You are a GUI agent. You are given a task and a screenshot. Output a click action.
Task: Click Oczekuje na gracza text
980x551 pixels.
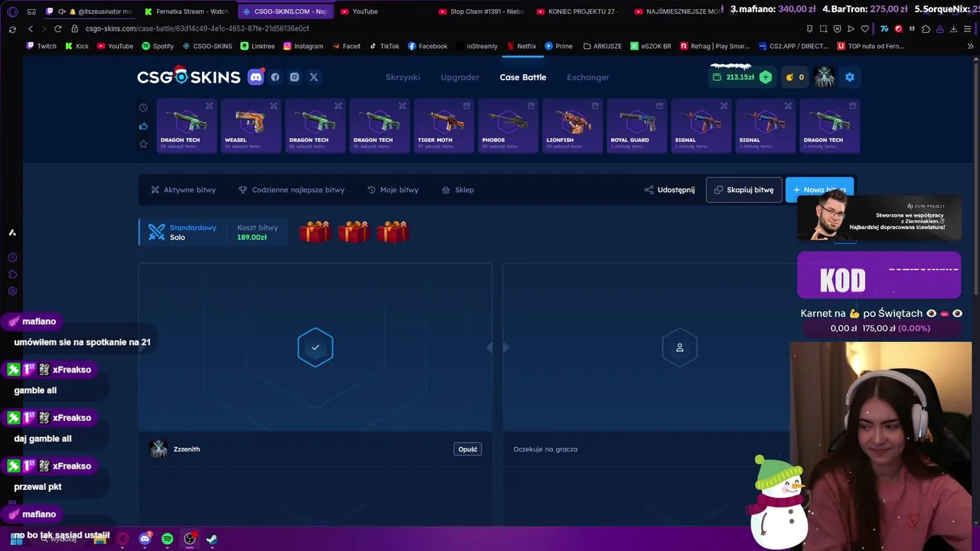545,449
